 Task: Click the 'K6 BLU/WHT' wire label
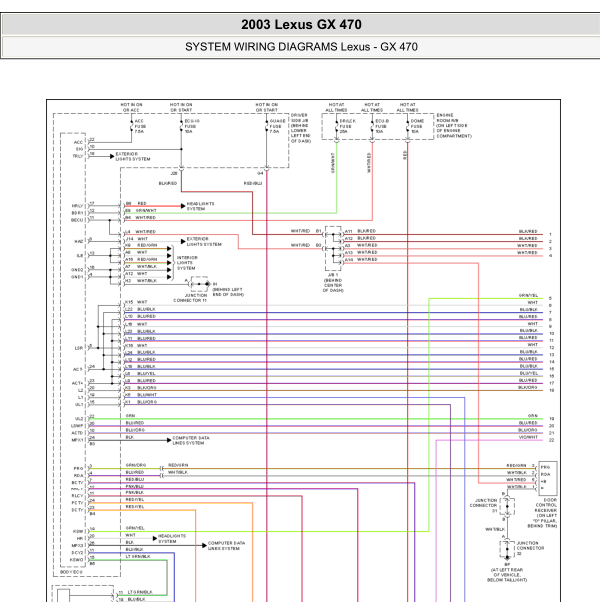141,395
